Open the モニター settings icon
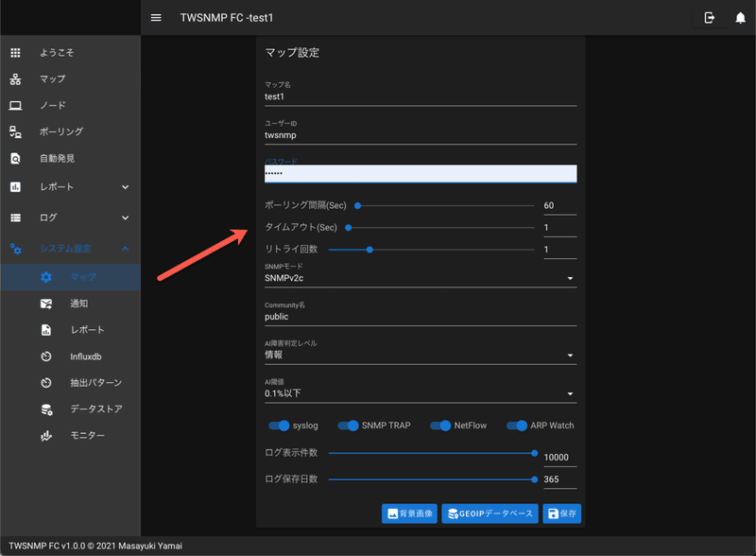The width and height of the screenshot is (756, 556). (x=46, y=436)
